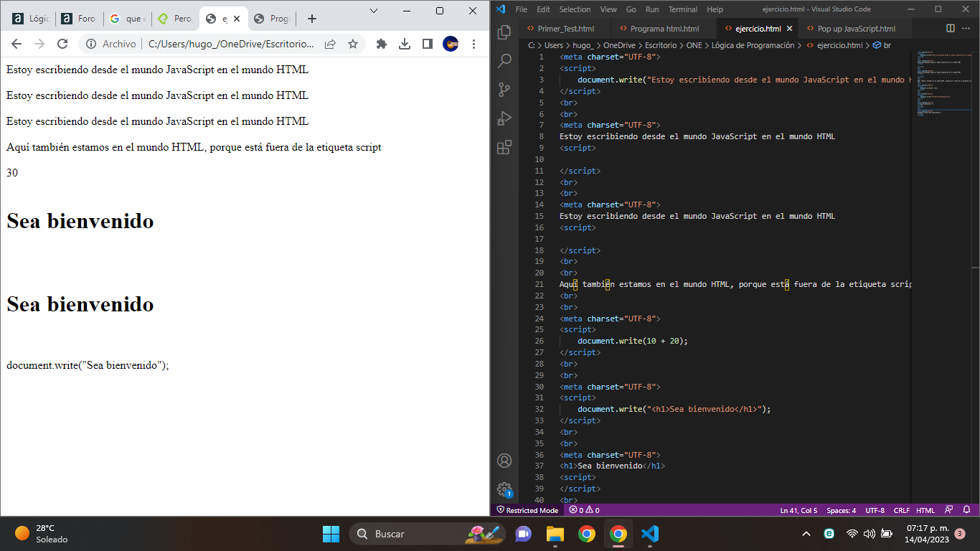Open the Explorer view in VS Code

504,32
